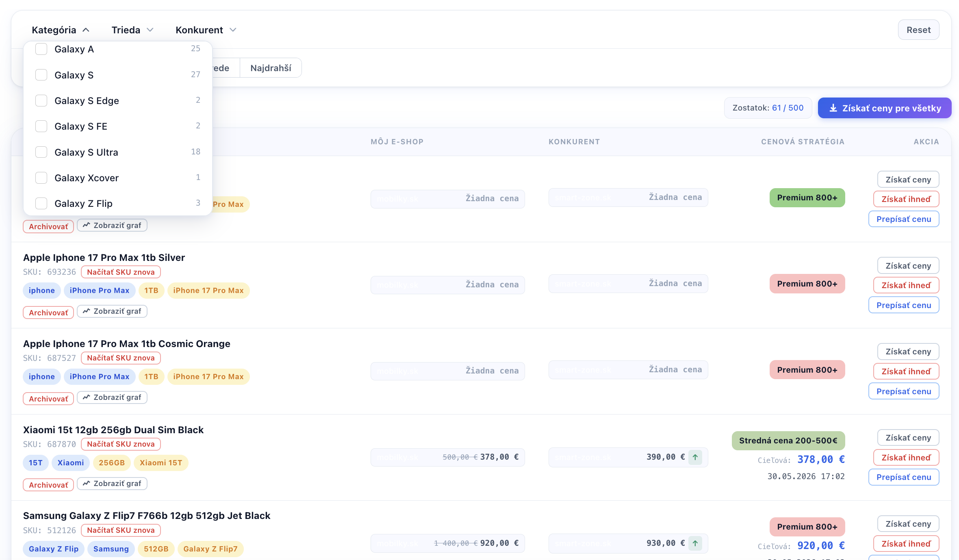The height and width of the screenshot is (560, 959).
Task: Check the Galaxy S checkbox
Action: click(41, 75)
